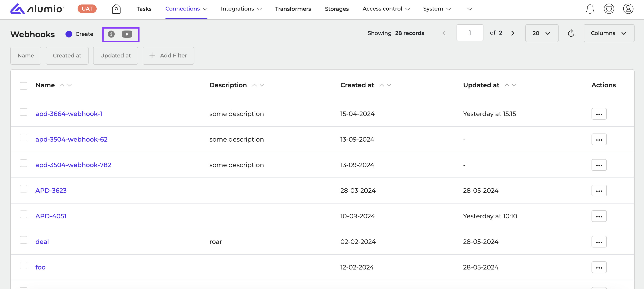The width and height of the screenshot is (644, 289).
Task: Sort Name column ascending
Action: click(x=62, y=85)
